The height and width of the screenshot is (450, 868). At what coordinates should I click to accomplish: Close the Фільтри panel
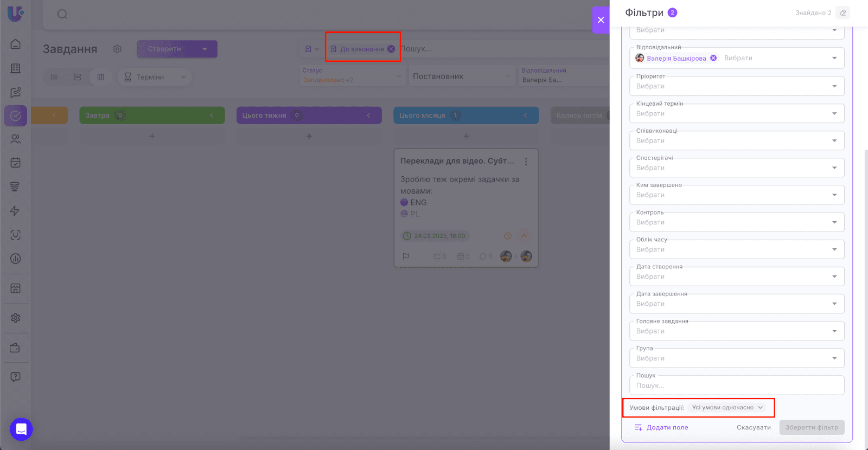coord(601,20)
